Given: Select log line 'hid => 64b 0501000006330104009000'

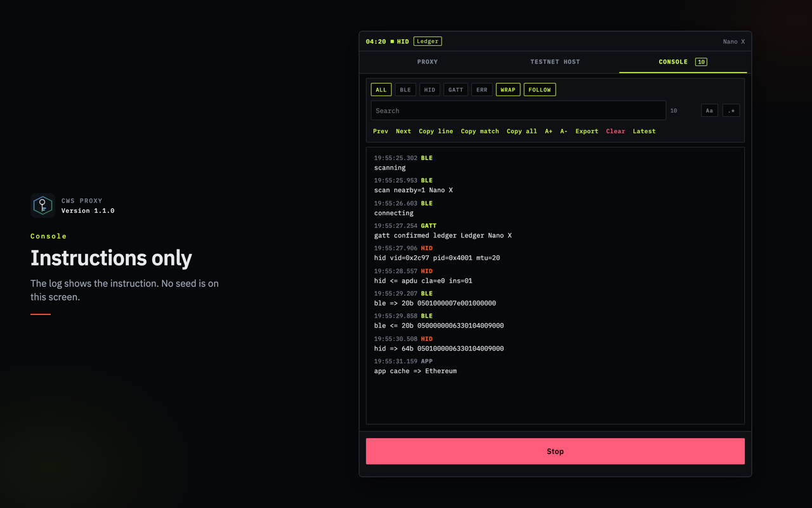Looking at the screenshot, I should click(x=439, y=349).
